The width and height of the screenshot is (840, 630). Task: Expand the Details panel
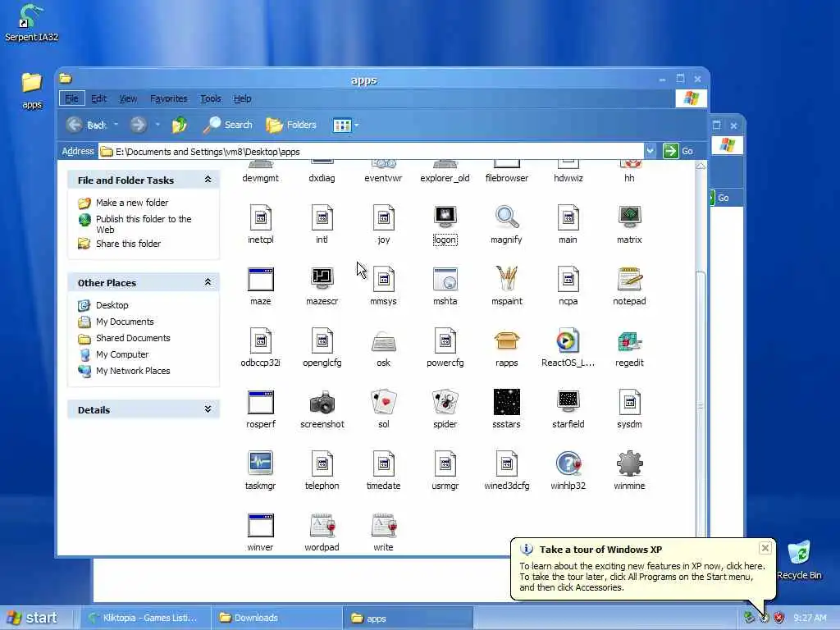click(208, 409)
